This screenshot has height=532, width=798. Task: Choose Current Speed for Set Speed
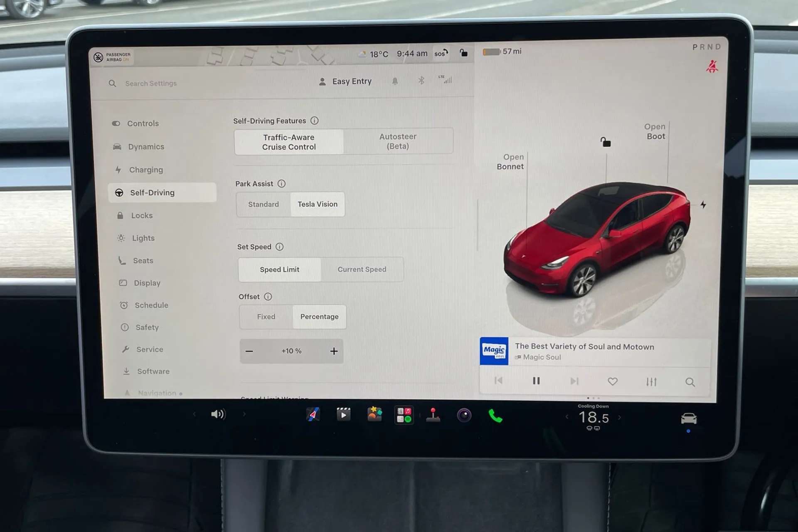click(x=362, y=269)
